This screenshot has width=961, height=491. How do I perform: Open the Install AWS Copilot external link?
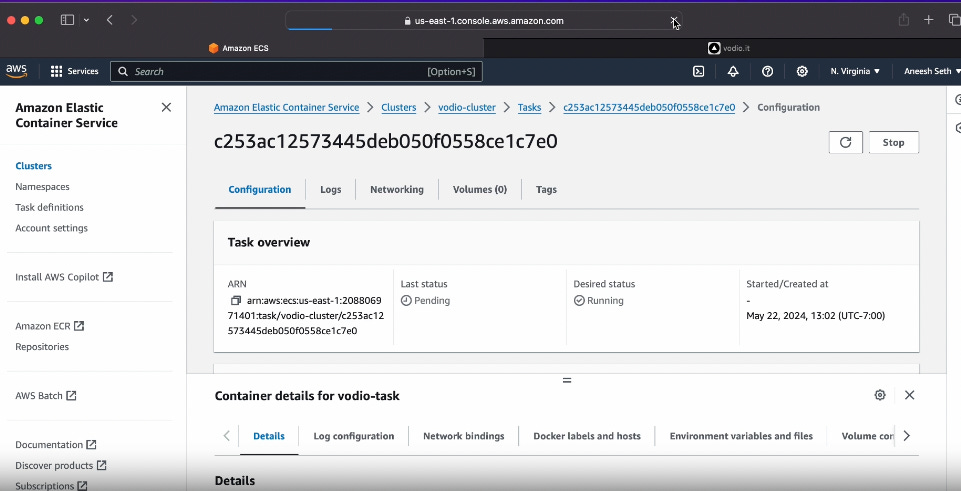pyautogui.click(x=64, y=277)
